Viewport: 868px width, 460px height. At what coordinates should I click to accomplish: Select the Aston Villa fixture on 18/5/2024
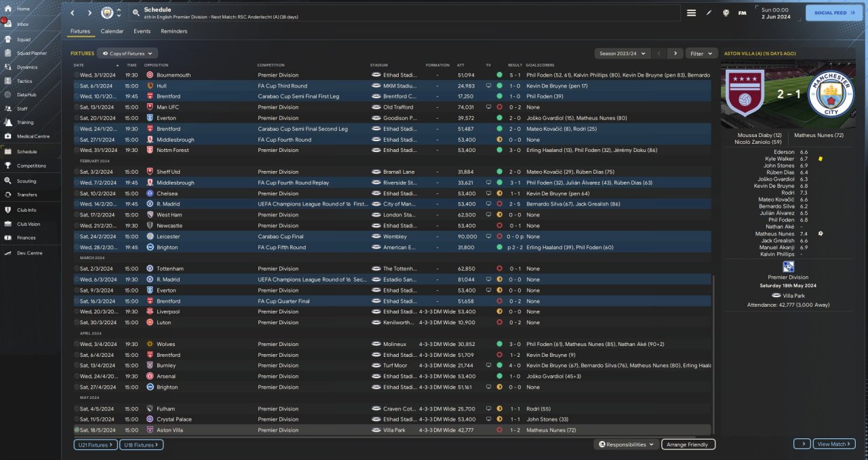[393, 430]
